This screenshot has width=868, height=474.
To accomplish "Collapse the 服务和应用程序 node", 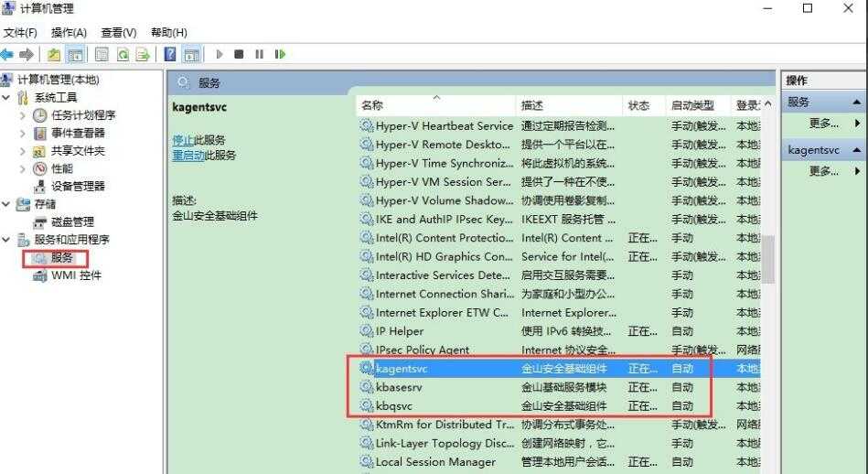I will click(6, 239).
